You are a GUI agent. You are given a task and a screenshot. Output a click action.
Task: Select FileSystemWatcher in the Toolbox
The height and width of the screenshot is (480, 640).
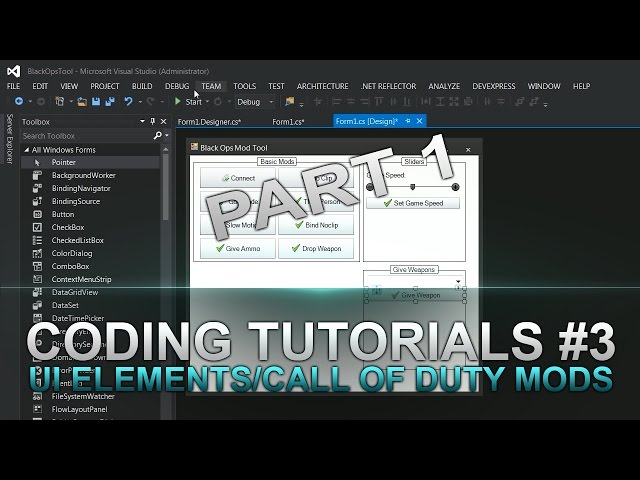pos(90,396)
